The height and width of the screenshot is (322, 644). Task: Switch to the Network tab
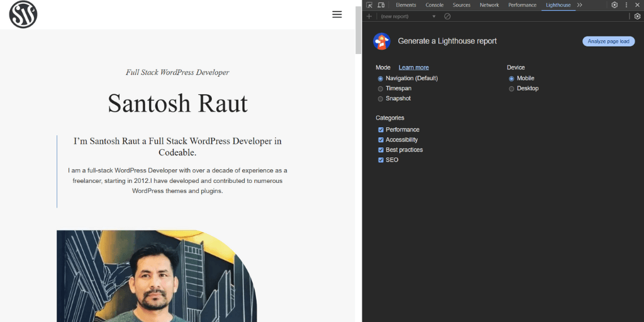[489, 5]
